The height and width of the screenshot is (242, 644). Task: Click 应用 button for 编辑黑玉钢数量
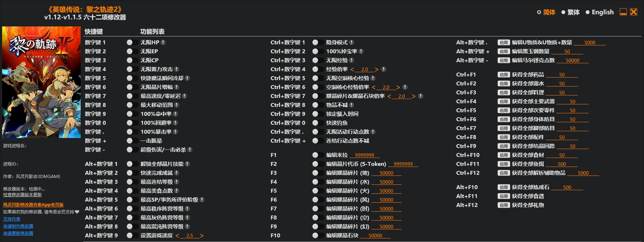[x=504, y=51]
